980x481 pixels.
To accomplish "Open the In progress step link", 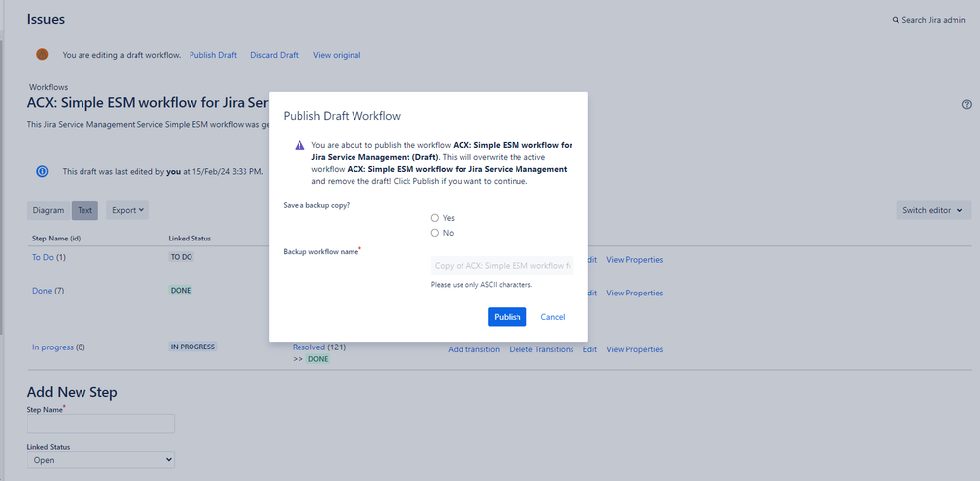I will click(x=53, y=347).
